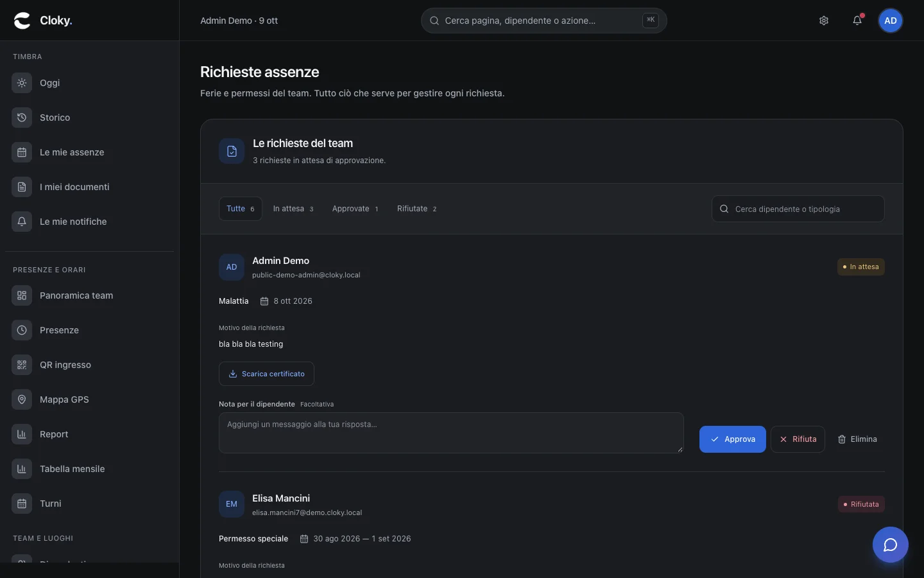Click the Cerca dipendente o tipologia field

pyautogui.click(x=798, y=209)
